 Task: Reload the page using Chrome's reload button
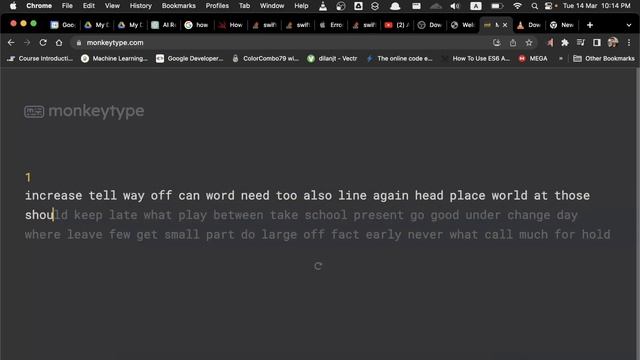[43, 42]
